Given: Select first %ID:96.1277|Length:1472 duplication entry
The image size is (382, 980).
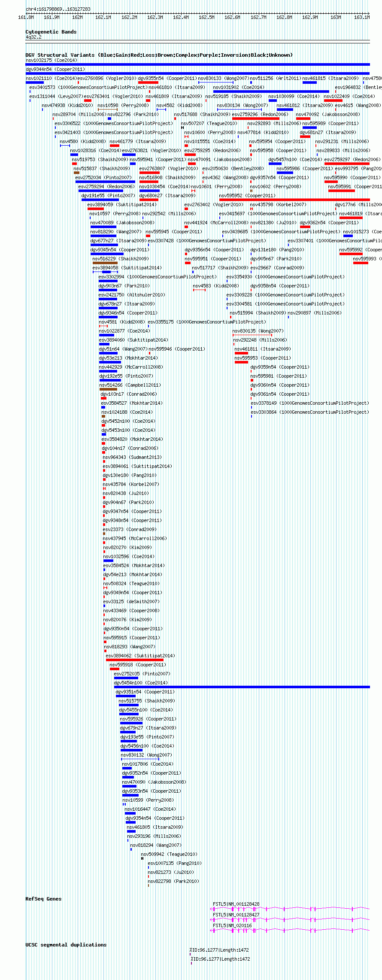Looking at the screenshot, I should (219, 950).
